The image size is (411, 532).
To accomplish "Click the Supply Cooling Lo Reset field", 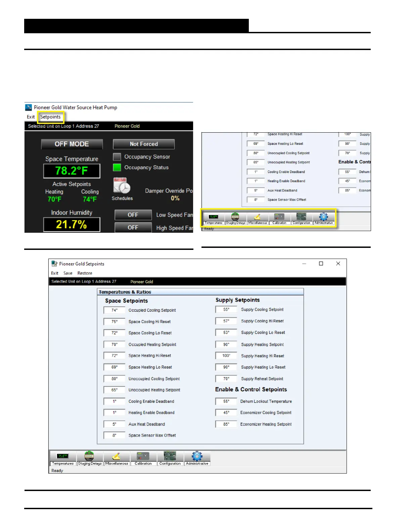I will coord(226,332).
